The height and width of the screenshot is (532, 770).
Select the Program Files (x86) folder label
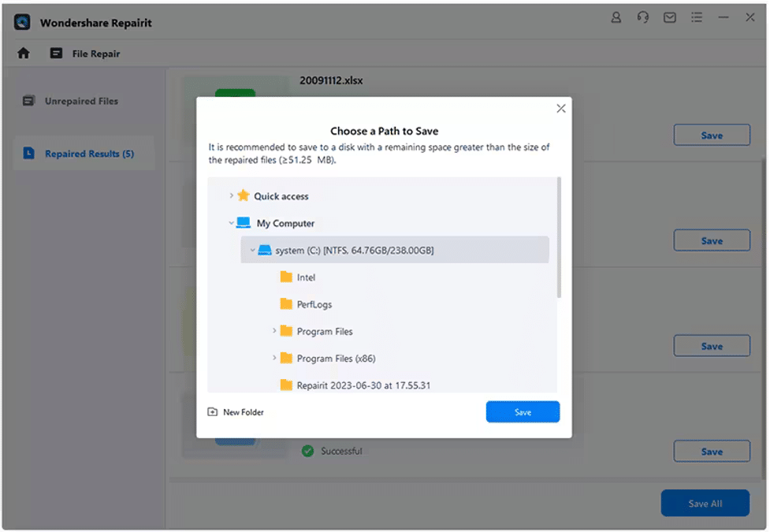coord(336,359)
